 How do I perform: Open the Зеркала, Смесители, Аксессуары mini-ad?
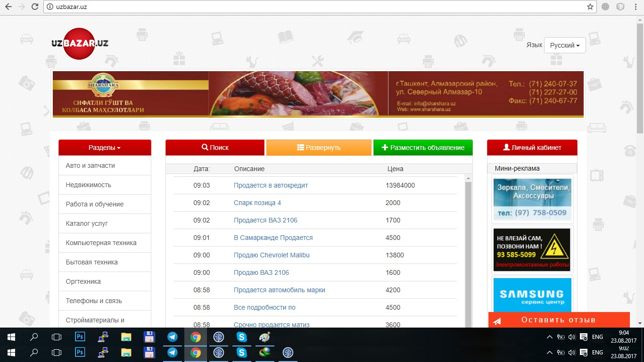pos(532,199)
